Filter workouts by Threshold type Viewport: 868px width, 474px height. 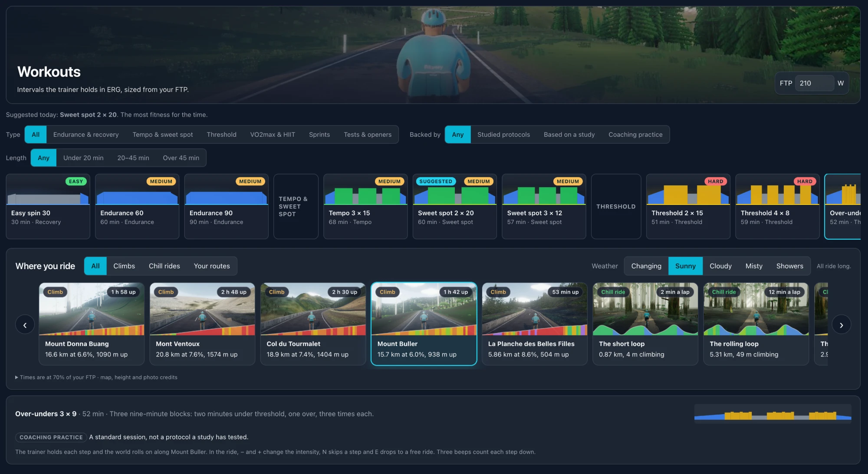pyautogui.click(x=221, y=135)
